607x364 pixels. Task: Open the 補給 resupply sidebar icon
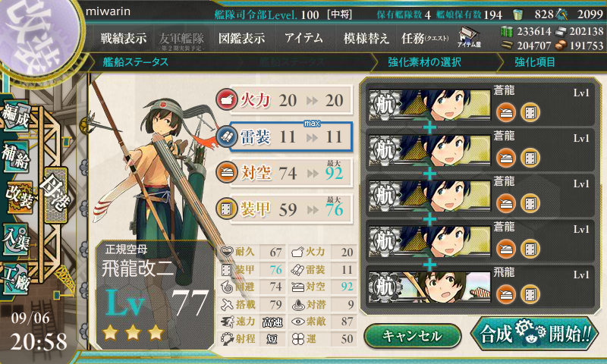16,156
